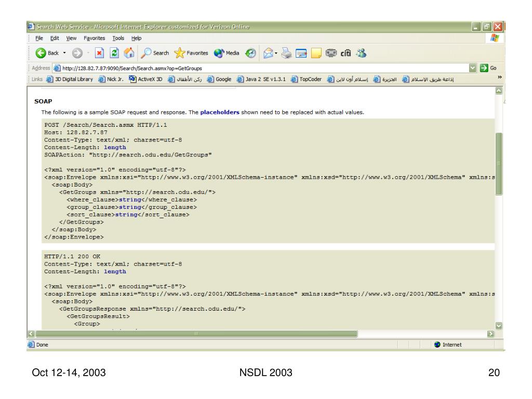
Task: Open the TopCoder link
Action: [x=306, y=79]
